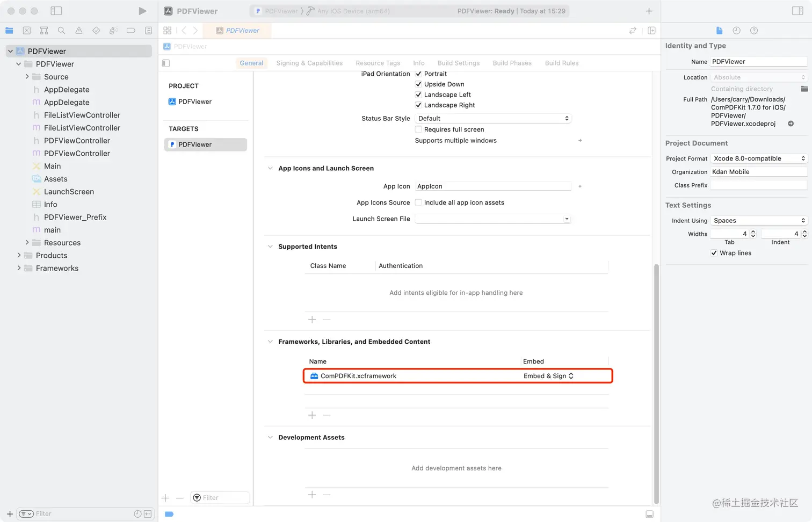Open the Source Control navigator icon
This screenshot has width=812, height=522.
coord(27,31)
